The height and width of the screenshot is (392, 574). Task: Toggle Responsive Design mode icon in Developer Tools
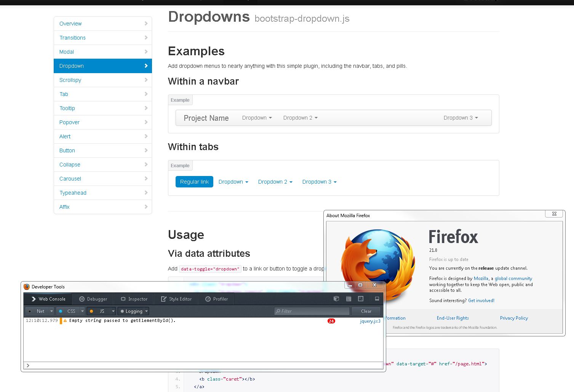click(361, 299)
